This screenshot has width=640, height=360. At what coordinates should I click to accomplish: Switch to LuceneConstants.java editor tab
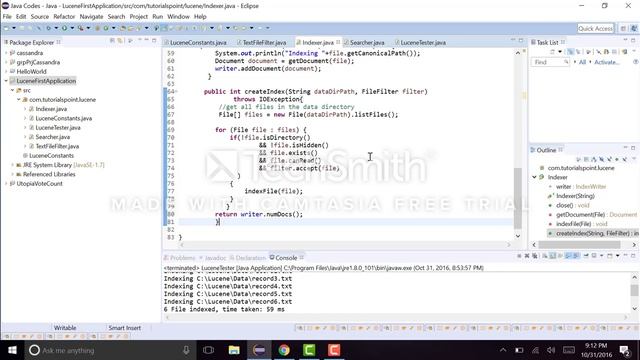click(x=198, y=42)
